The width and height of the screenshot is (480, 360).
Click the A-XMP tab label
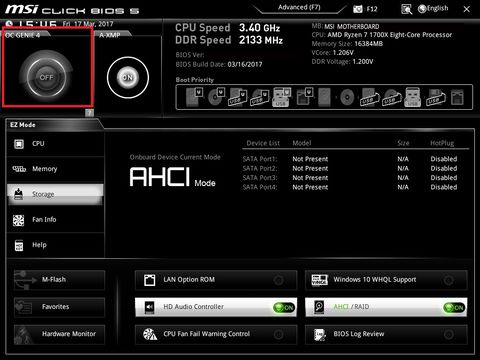tap(109, 35)
